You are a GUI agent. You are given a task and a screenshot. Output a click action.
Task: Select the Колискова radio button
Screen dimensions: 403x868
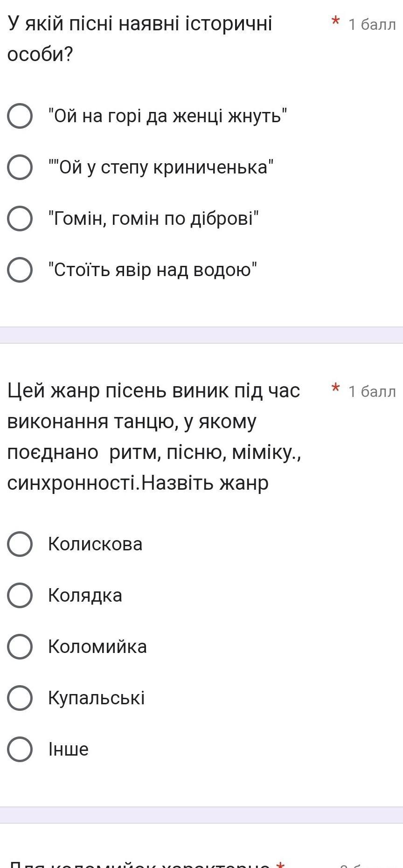pyautogui.click(x=20, y=544)
